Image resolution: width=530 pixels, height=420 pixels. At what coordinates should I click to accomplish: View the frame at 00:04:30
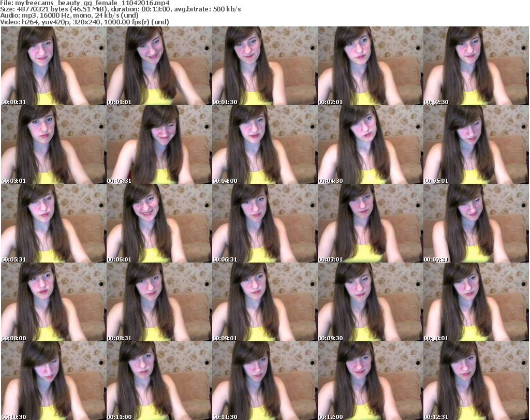(370, 144)
